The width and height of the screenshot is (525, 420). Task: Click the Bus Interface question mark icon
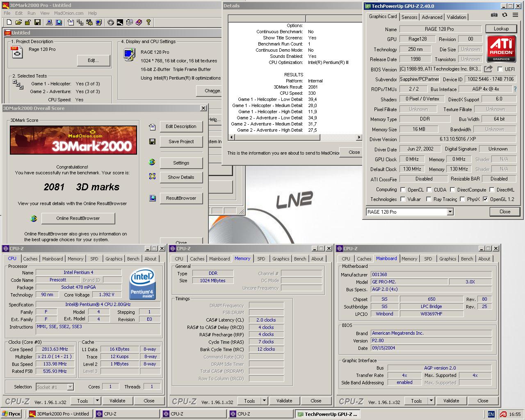click(515, 89)
